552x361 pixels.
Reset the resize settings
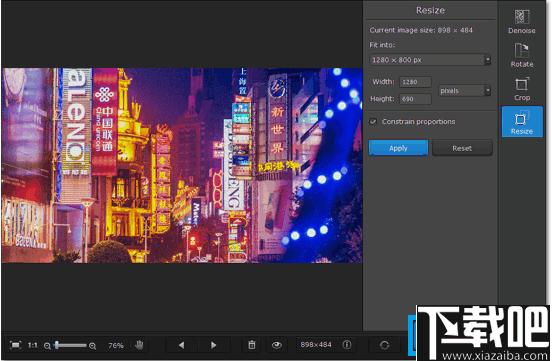[462, 148]
